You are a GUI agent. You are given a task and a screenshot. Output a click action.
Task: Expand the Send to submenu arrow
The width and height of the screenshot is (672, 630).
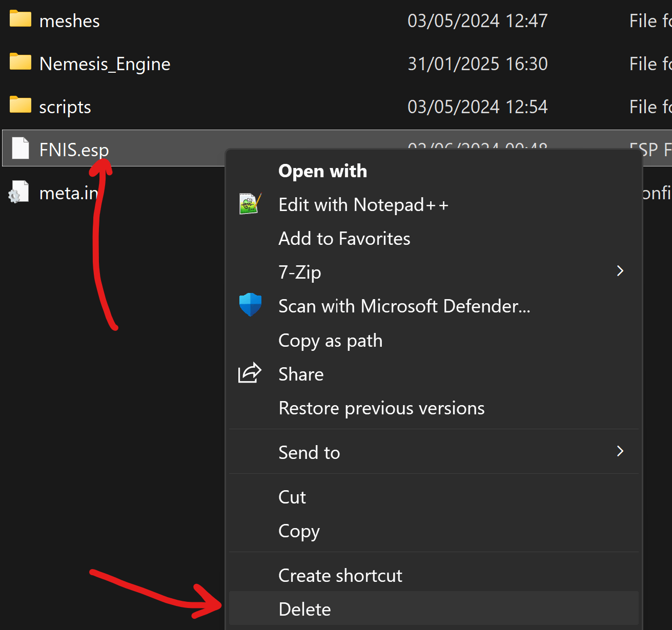pyautogui.click(x=620, y=451)
